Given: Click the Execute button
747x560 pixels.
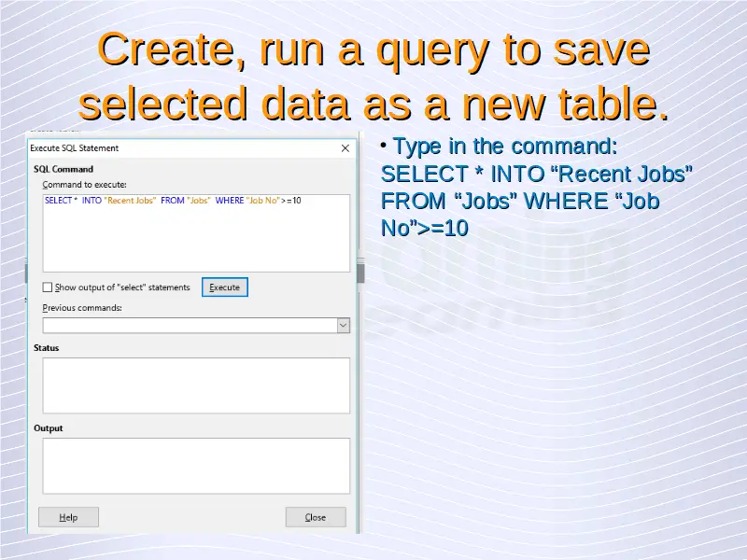Looking at the screenshot, I should [224, 287].
